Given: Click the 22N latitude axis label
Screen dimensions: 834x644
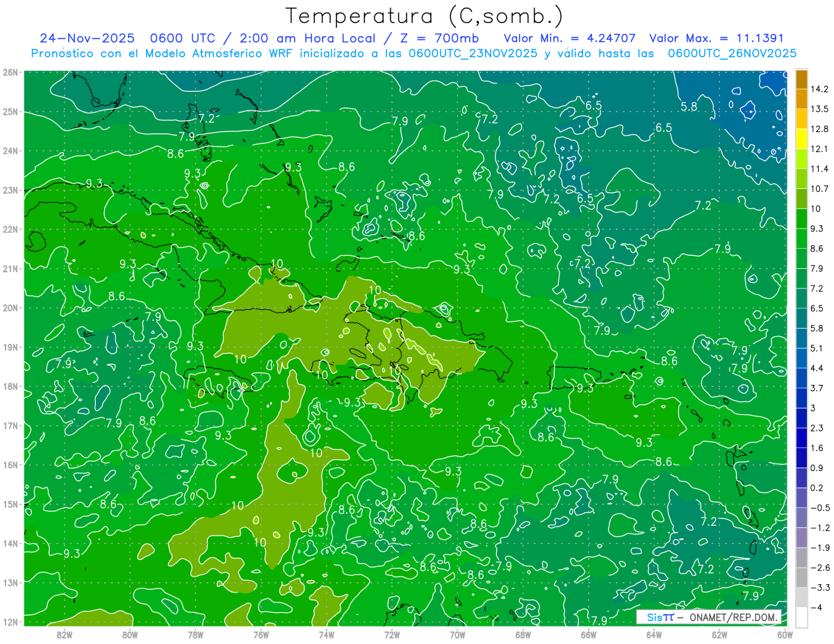Looking at the screenshot, I should (10, 229).
